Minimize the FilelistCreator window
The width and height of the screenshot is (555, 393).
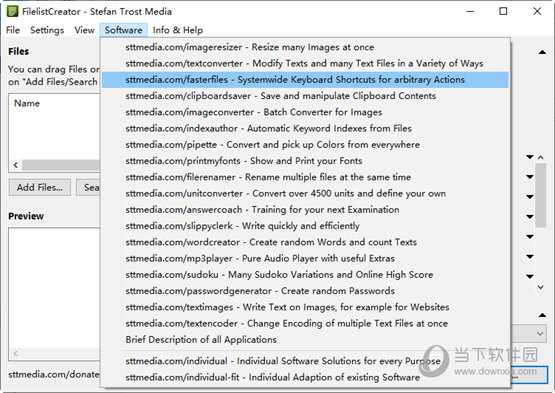[470, 11]
